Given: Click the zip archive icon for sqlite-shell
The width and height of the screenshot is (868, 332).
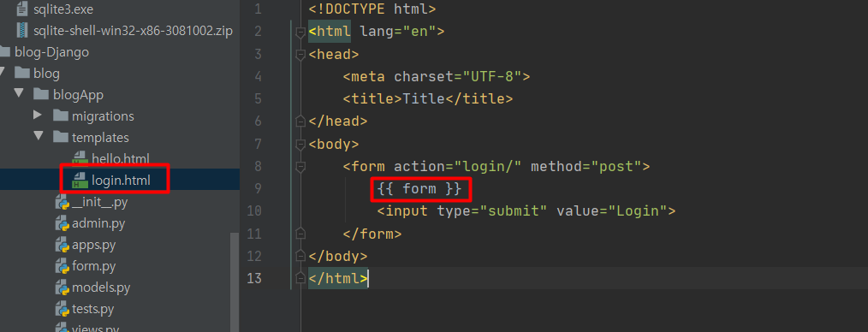Looking at the screenshot, I should click(22, 31).
